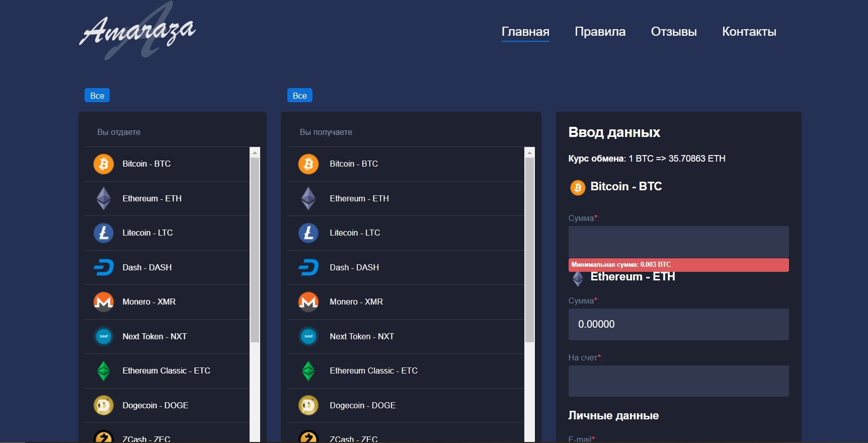Select 'Ethereum - ETH' text in 'Вы отдаете'
The height and width of the screenshot is (443, 868).
click(x=152, y=198)
